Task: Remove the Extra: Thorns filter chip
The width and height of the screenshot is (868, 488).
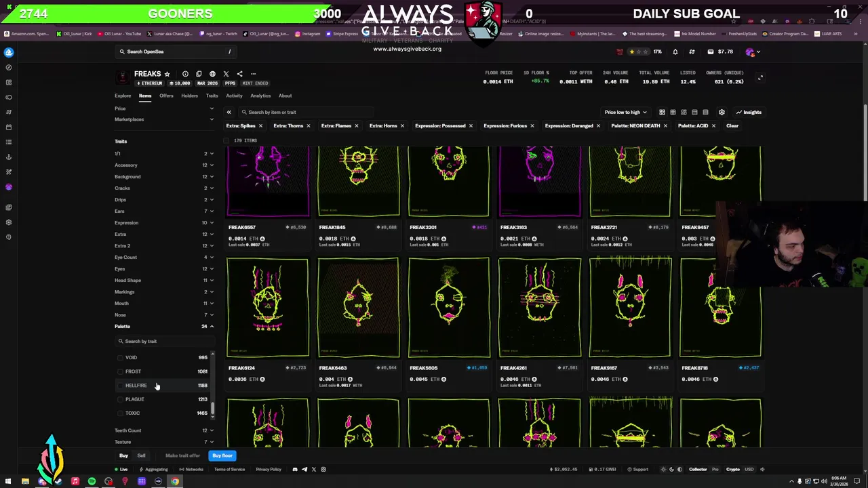Action: pyautogui.click(x=308, y=125)
